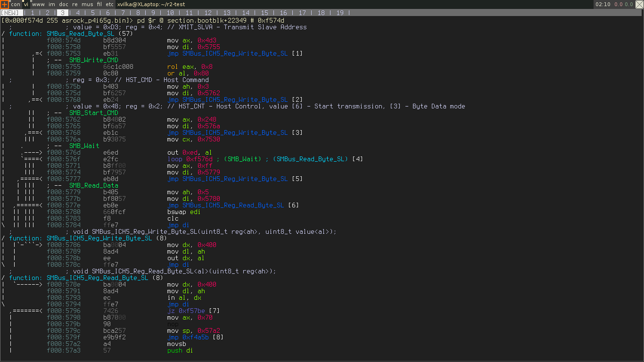Switch to the etc workspace tag
The image size is (644, 362).
tap(109, 4)
